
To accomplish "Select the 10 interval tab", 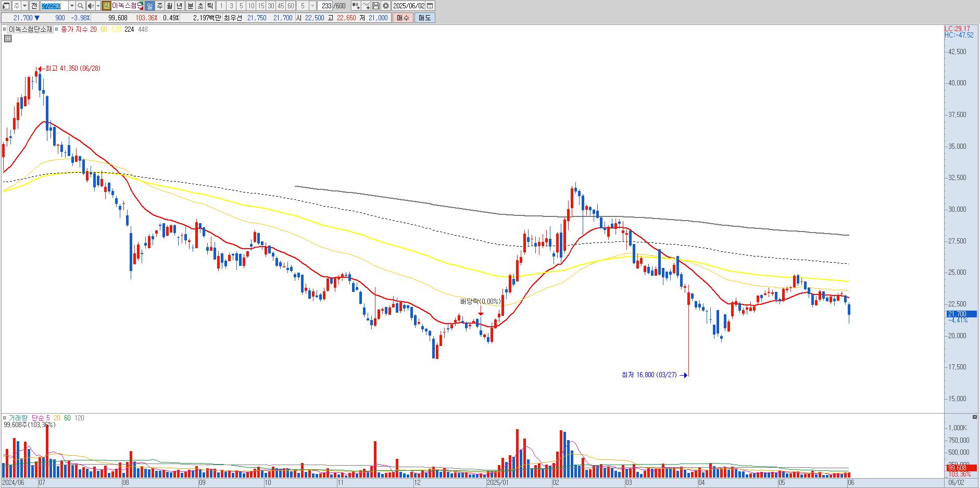I will point(251,6).
